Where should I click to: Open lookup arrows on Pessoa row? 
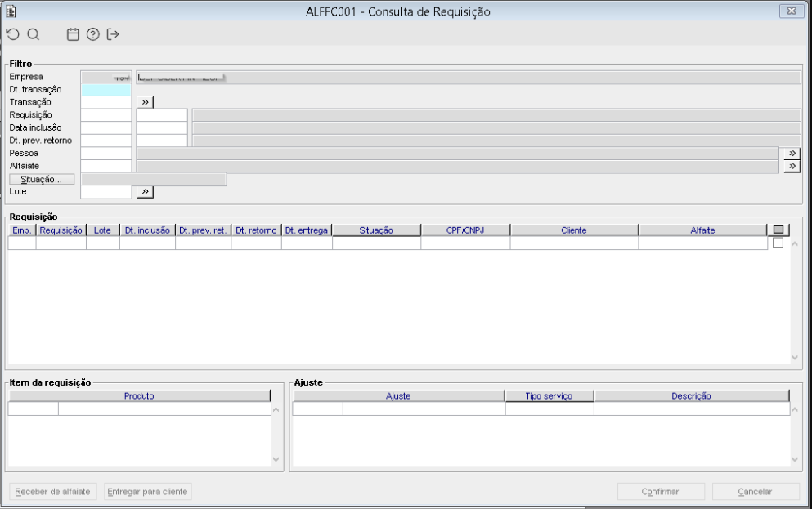click(792, 154)
